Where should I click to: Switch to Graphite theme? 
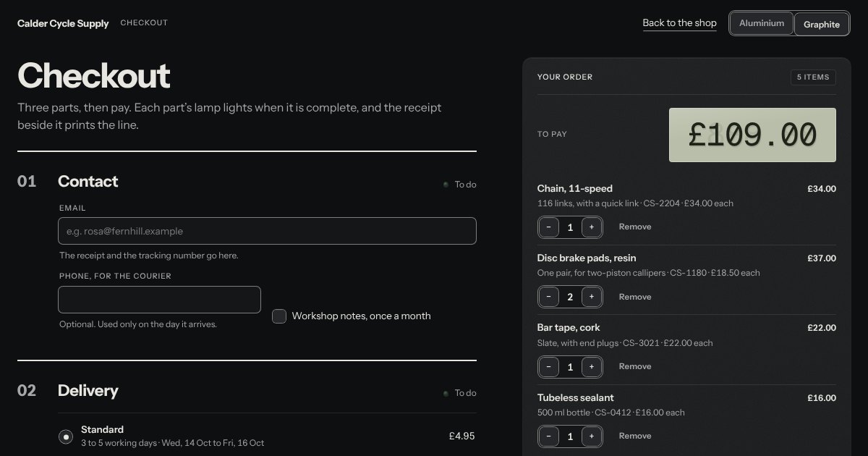pos(822,24)
